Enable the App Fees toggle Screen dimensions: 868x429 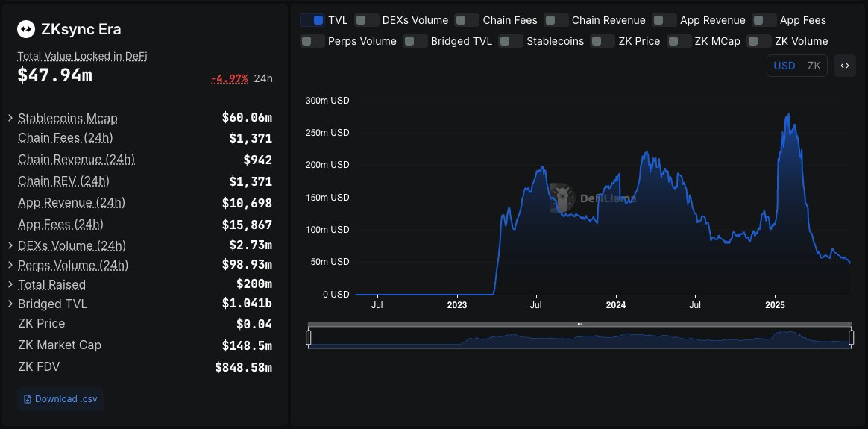tap(764, 20)
